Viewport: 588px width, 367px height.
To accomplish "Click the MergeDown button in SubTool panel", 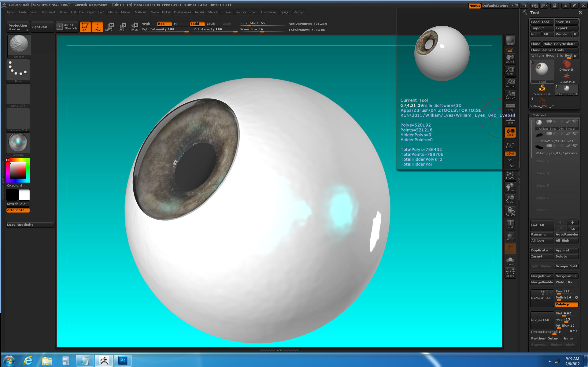I will [541, 276].
